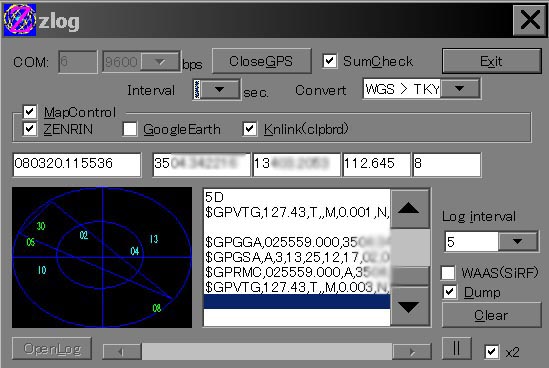Click the left arrow of the horizontal scrollbar
The image size is (549, 368).
[122, 352]
